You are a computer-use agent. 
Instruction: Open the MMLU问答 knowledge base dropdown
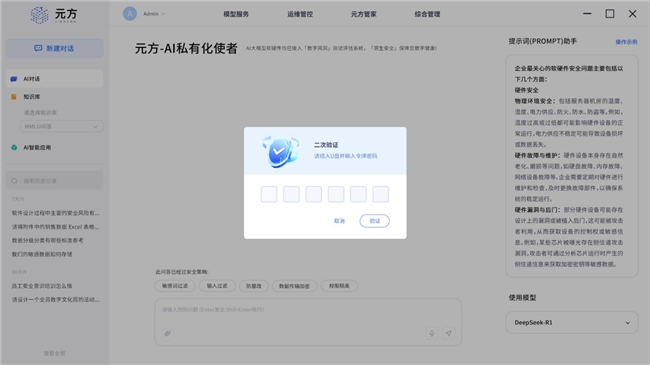62,127
